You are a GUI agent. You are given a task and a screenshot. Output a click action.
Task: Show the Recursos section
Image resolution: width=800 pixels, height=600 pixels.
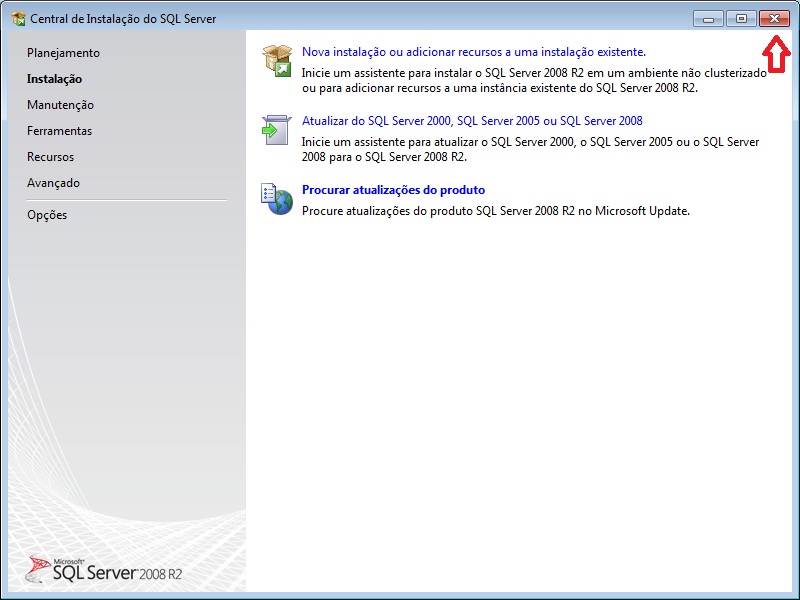pos(51,157)
